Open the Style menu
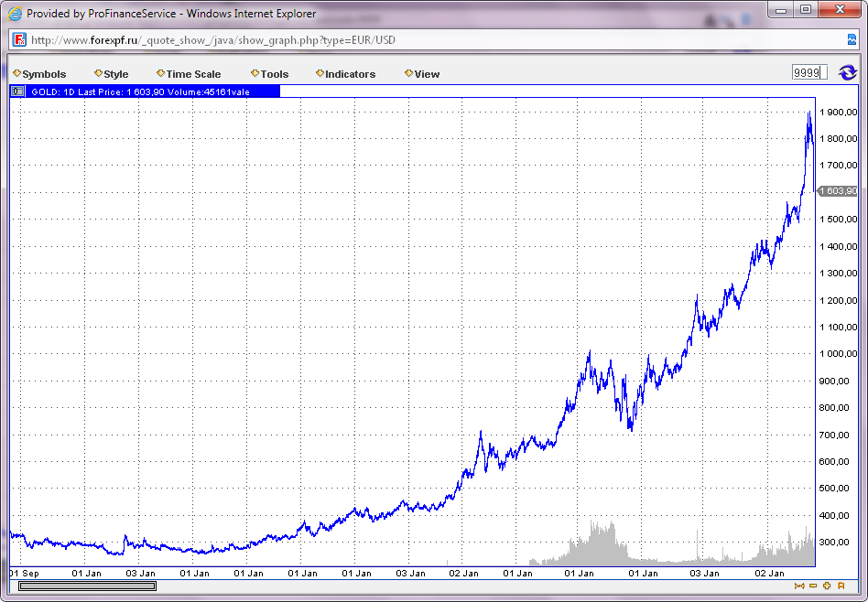This screenshot has height=602, width=868. (x=112, y=74)
